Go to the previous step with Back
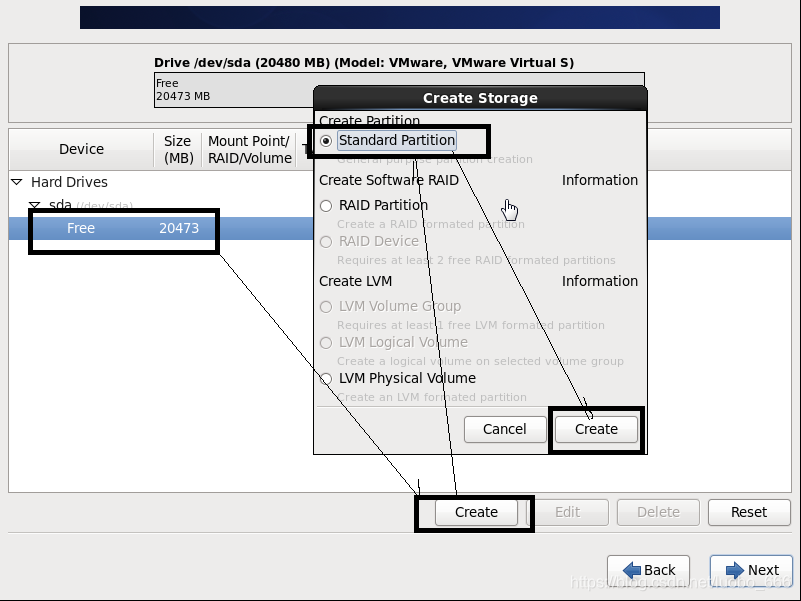The width and height of the screenshot is (801, 601). tap(649, 570)
